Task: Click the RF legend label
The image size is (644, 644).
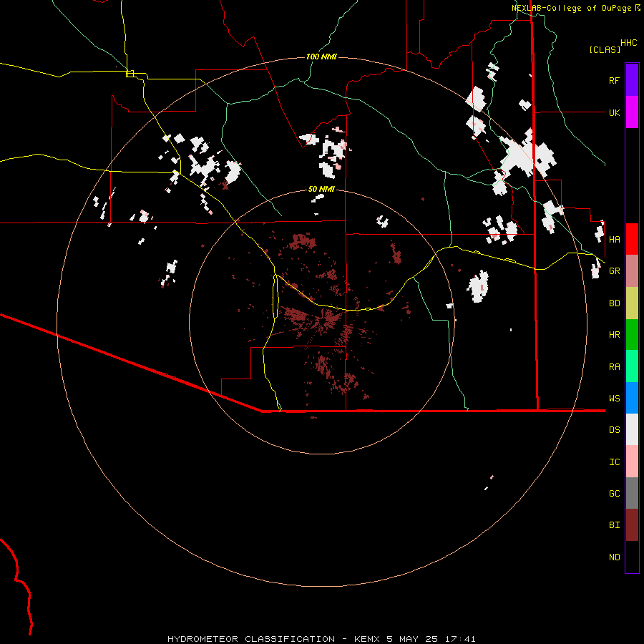Action: click(x=614, y=80)
